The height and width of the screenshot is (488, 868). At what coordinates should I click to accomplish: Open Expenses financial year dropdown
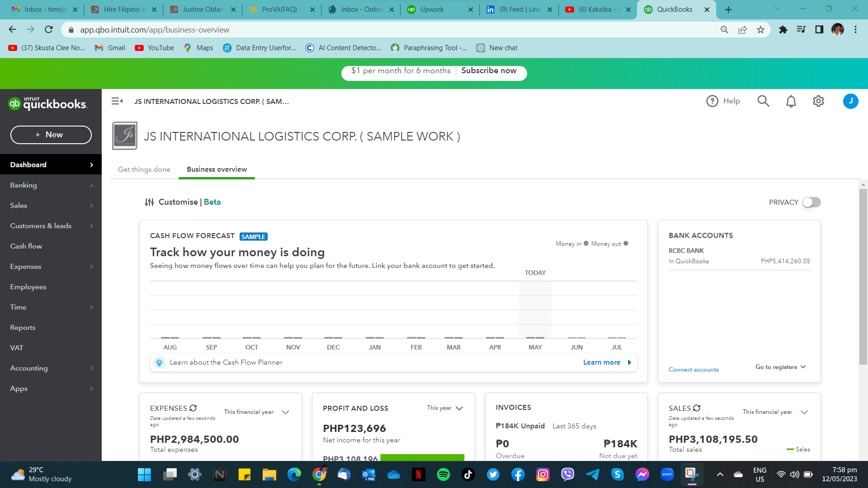click(x=285, y=412)
